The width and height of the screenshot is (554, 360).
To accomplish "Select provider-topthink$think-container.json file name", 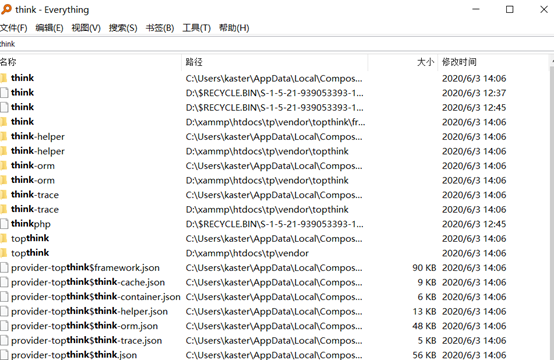I will pos(96,296).
